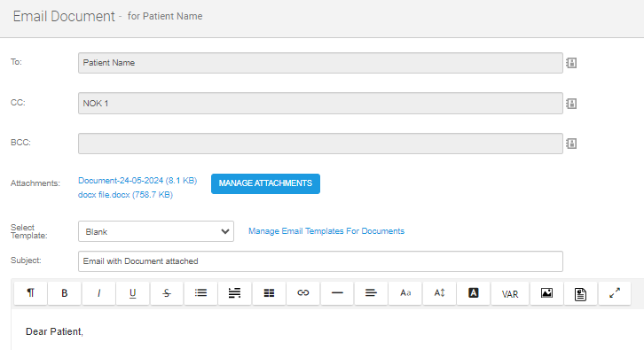Insert a variable with the VAR button

pyautogui.click(x=510, y=294)
